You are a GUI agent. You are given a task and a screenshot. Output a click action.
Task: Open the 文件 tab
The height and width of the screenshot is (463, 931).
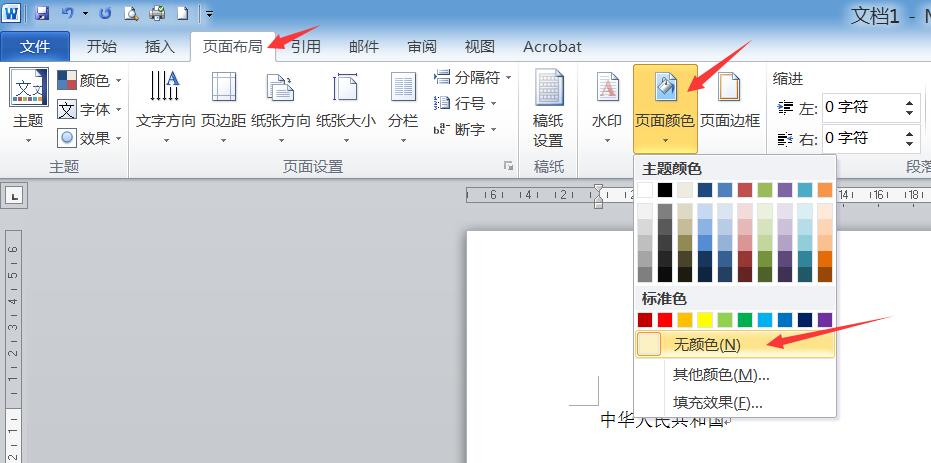click(x=35, y=46)
